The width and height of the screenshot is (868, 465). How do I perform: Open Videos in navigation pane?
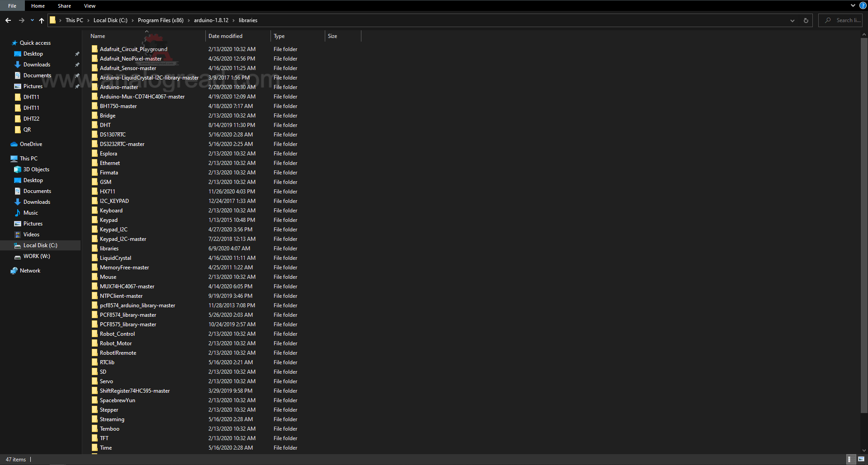31,235
